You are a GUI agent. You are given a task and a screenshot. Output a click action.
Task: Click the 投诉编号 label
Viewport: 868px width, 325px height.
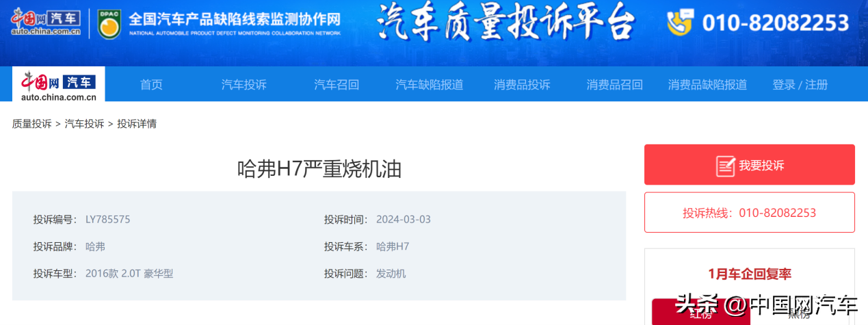[x=55, y=220]
